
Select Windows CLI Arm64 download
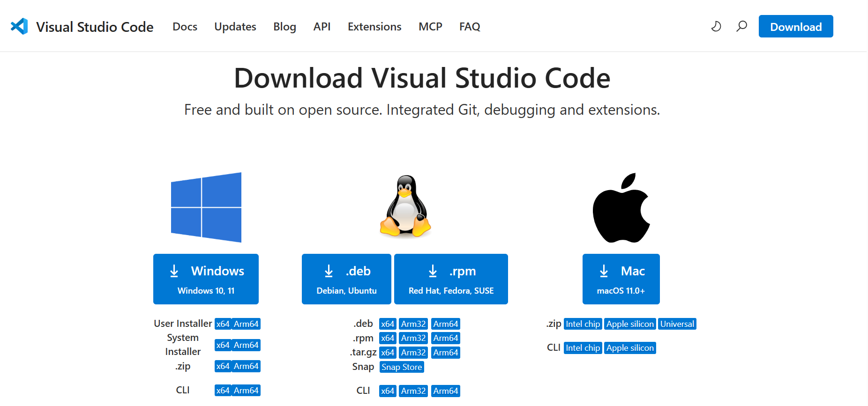[x=246, y=391]
